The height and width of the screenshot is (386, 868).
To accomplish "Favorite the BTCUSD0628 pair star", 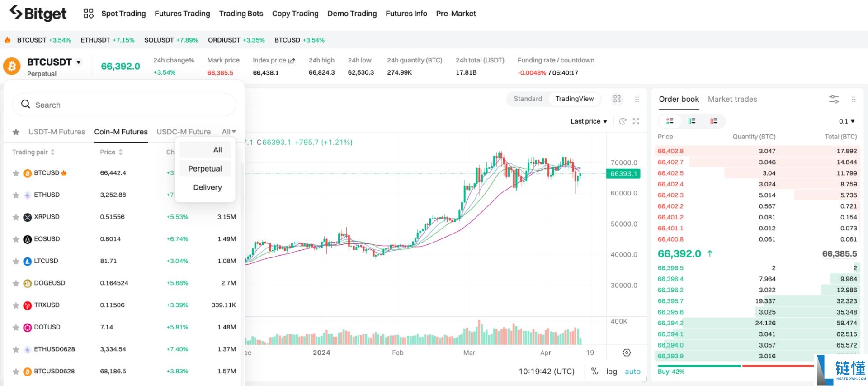I will tap(16, 372).
